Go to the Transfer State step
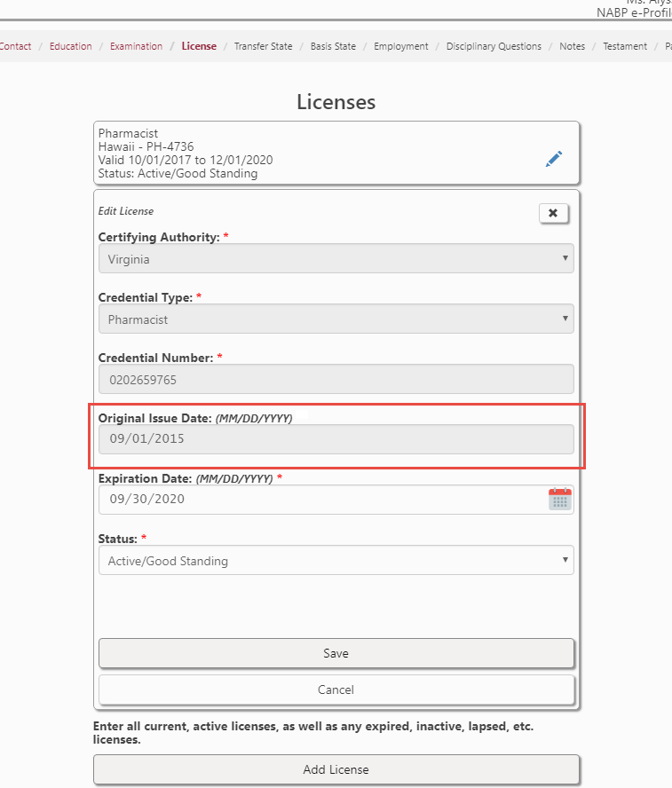The image size is (672, 788). coord(264,46)
